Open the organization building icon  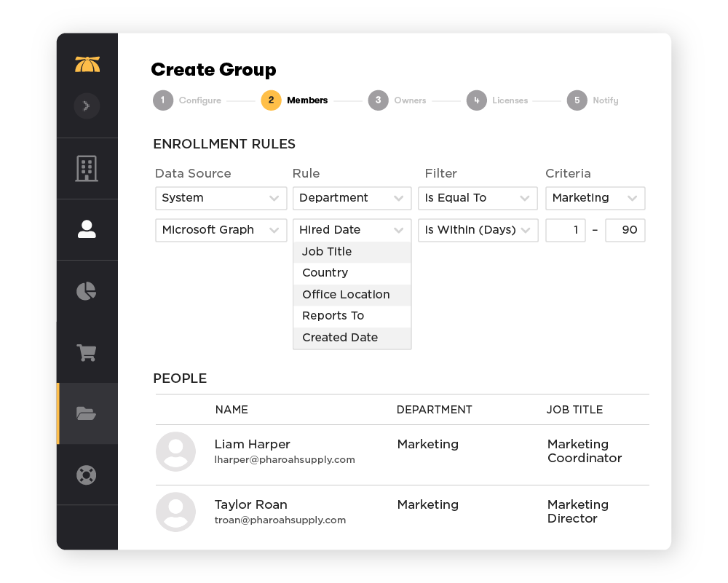pyautogui.click(x=87, y=167)
